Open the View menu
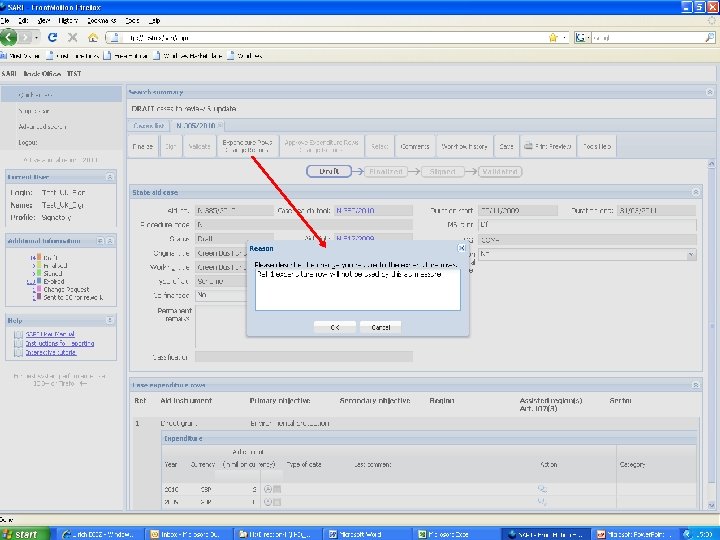 pyautogui.click(x=44, y=21)
